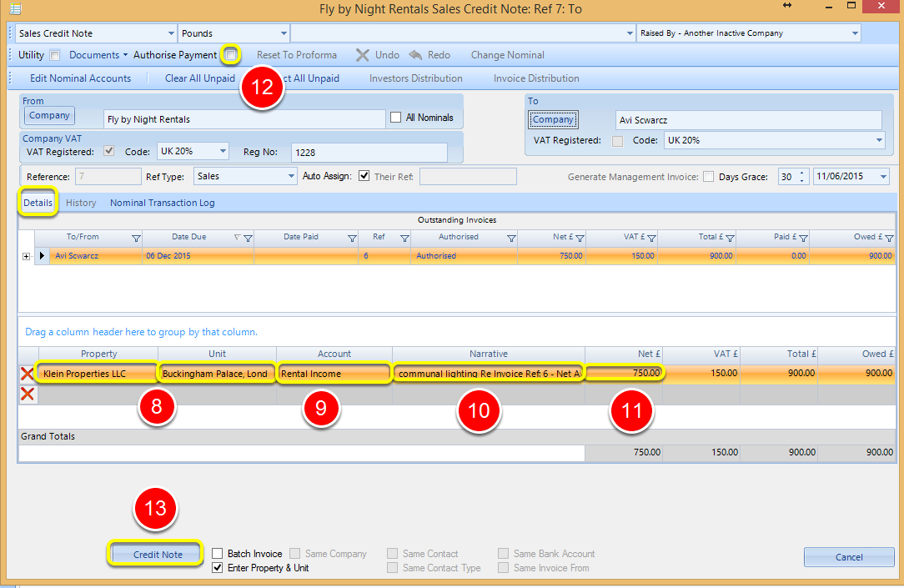
Task: Open filter icon on Date Due column
Action: click(248, 238)
